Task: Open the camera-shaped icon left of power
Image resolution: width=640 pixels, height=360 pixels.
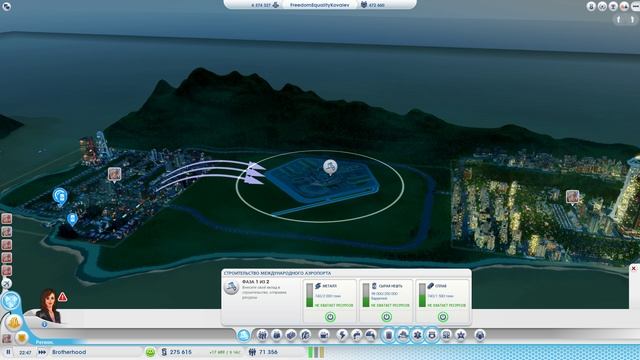Action: [324, 335]
